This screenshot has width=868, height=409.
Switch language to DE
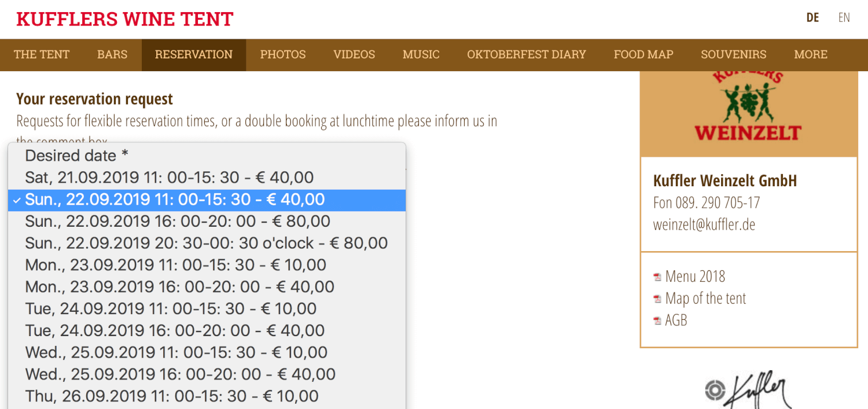coord(813,18)
